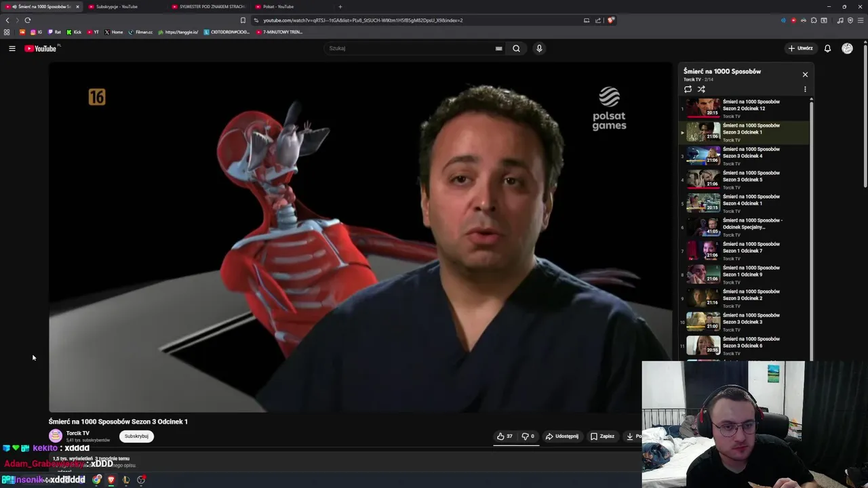Dislike the video
The width and height of the screenshot is (868, 488).
click(528, 436)
